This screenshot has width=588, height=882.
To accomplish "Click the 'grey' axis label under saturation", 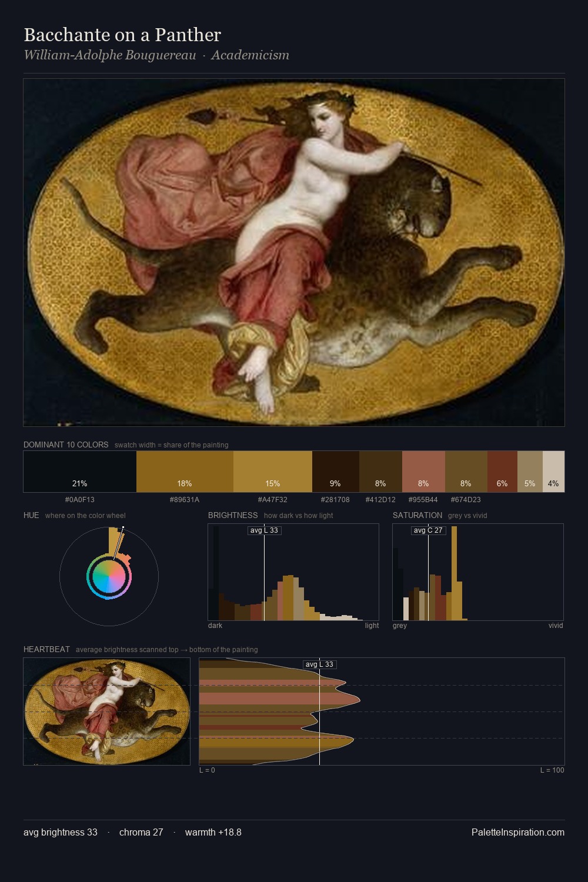I will 400,626.
